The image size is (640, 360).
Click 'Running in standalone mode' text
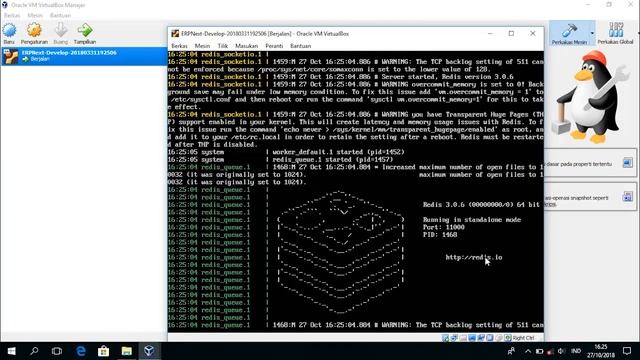point(472,220)
